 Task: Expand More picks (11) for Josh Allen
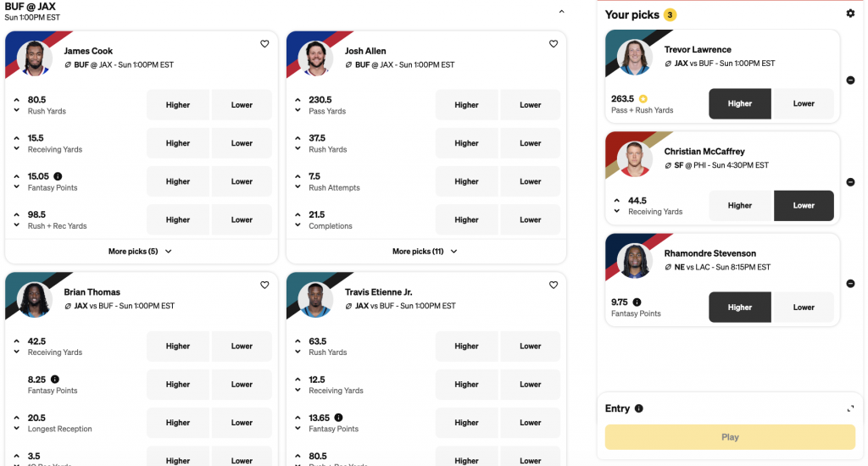click(425, 252)
